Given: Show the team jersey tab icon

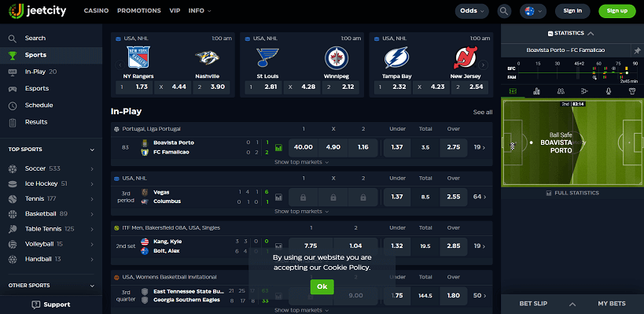Looking at the screenshot, I should (x=632, y=91).
